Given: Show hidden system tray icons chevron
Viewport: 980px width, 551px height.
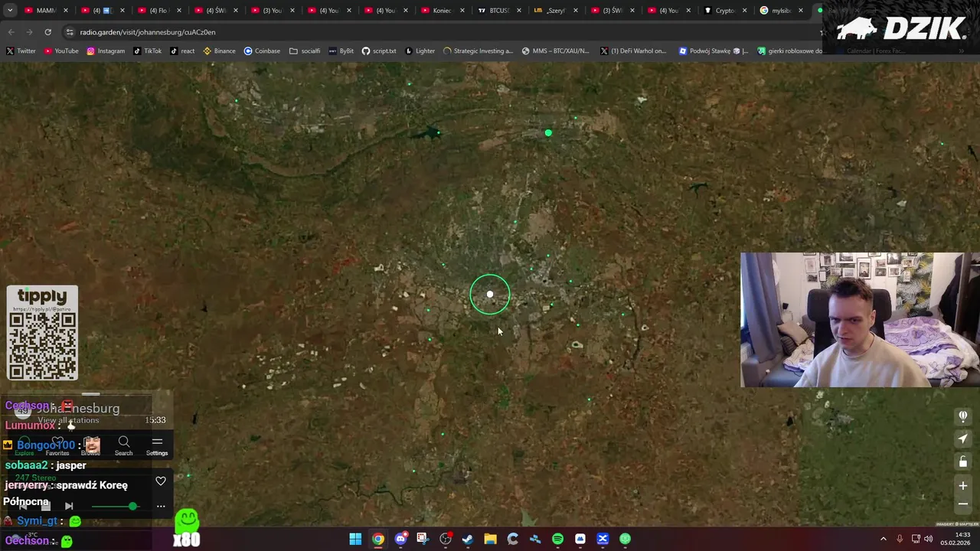Looking at the screenshot, I should 884,539.
